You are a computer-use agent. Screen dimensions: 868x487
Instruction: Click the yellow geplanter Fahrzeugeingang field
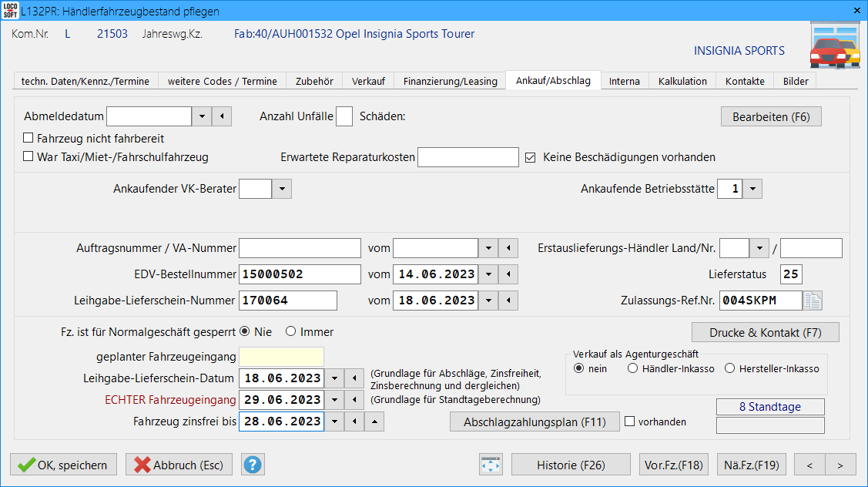click(281, 357)
